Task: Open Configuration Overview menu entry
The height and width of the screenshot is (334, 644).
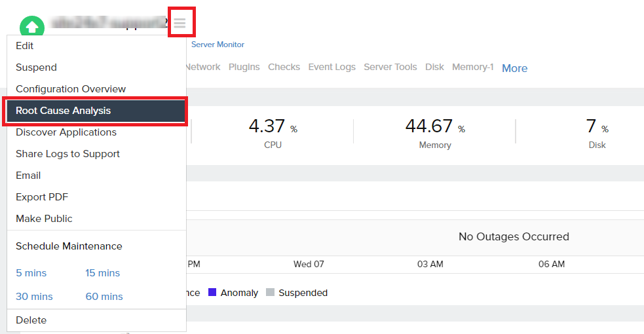Action: pos(96,89)
